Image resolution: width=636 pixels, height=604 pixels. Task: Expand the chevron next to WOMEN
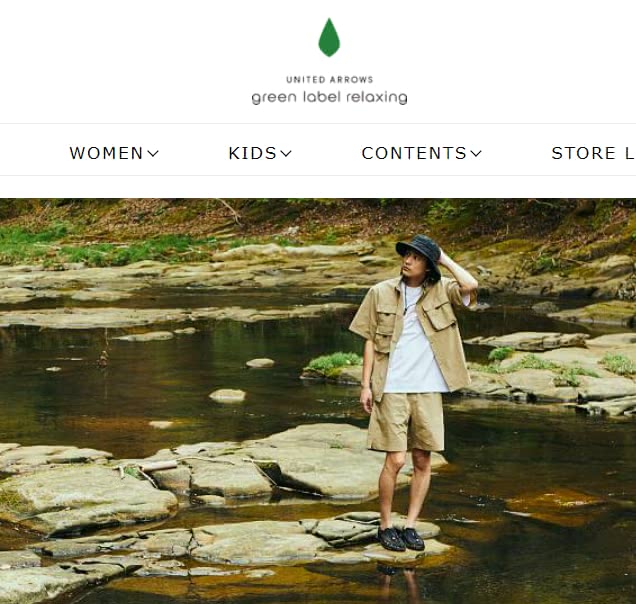(153, 154)
